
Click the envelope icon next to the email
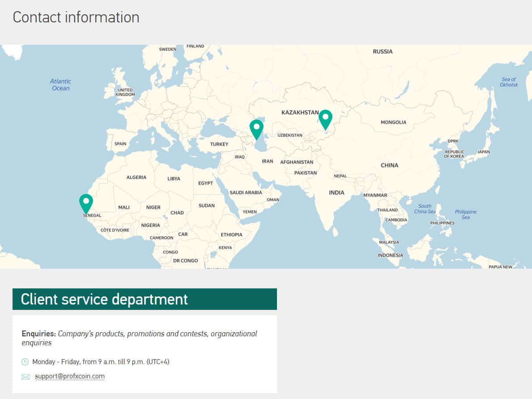click(26, 377)
